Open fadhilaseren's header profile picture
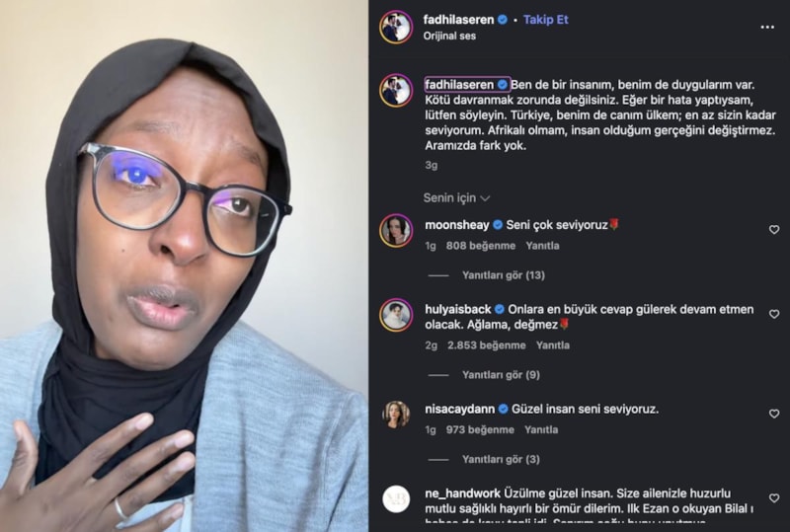 tap(396, 28)
